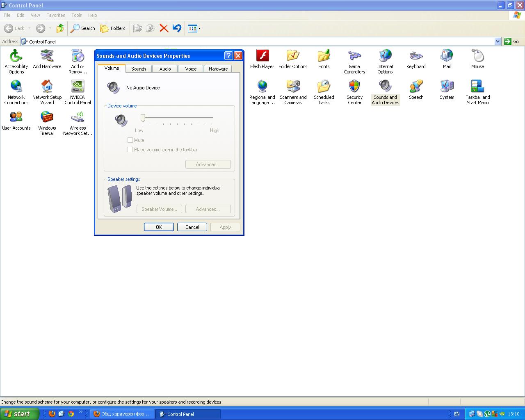The height and width of the screenshot is (420, 525).
Task: Open the Favorites menu
Action: pyautogui.click(x=55, y=15)
